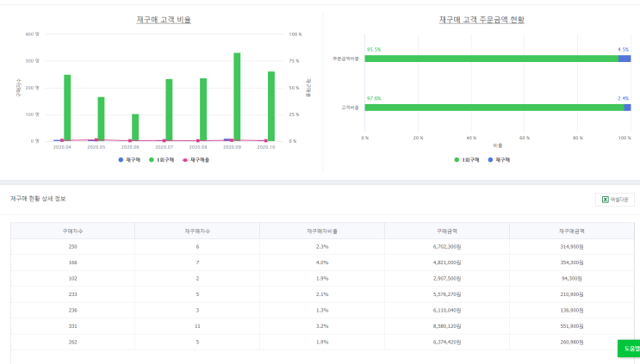Click the 재구매금액 column header
This screenshot has width=640, height=364.
[x=572, y=231]
